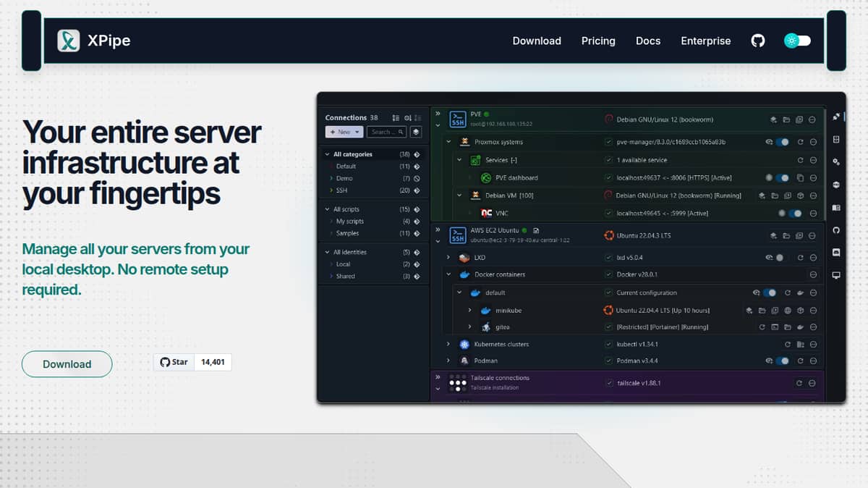Expand the Demo category
This screenshot has width=868, height=488.
331,178
